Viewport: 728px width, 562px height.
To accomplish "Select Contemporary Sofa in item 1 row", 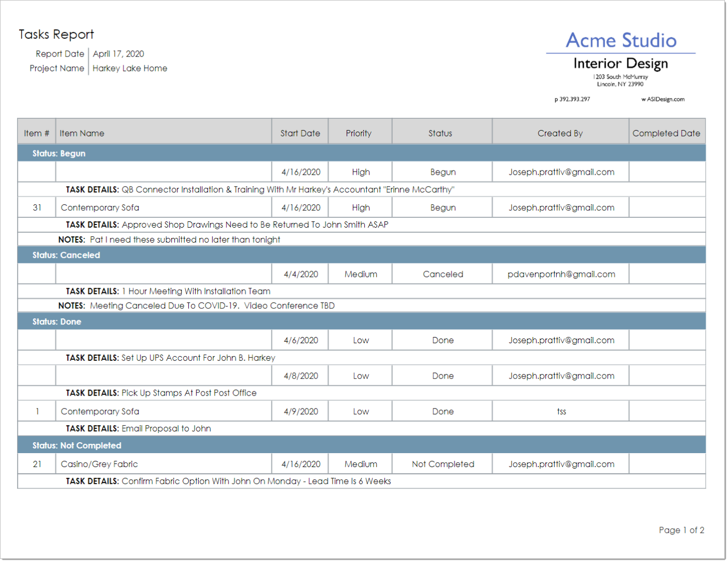I will (100, 411).
